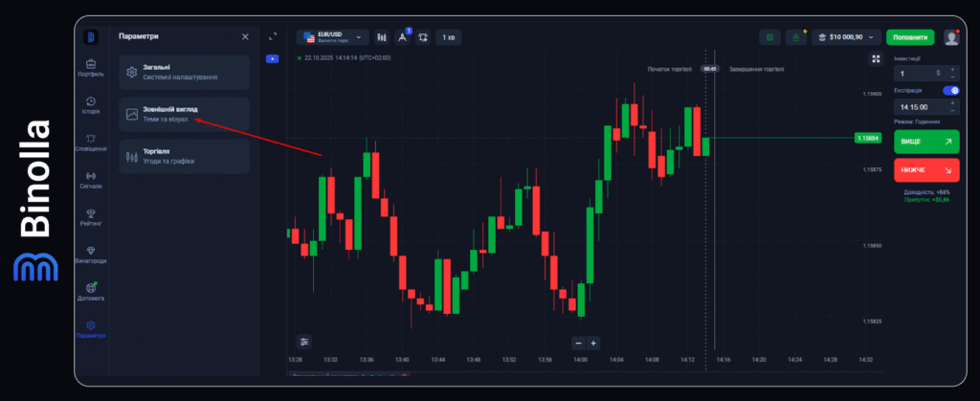980x401 pixels.
Task: Open the Історія sidebar section
Action: point(90,104)
